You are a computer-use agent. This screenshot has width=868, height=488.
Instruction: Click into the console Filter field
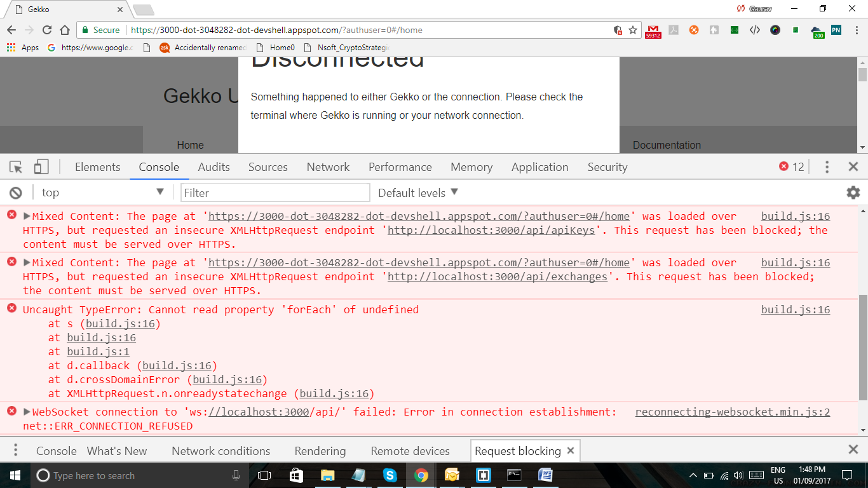[x=275, y=193]
